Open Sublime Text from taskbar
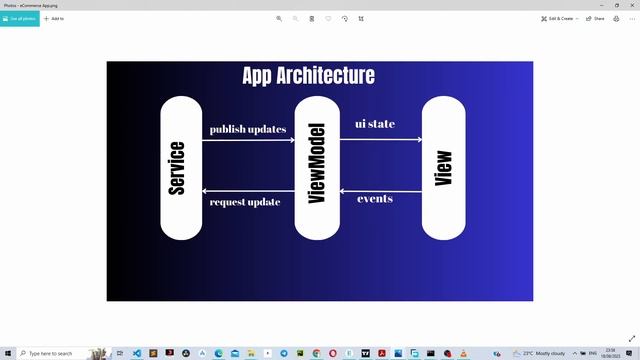 (x=153, y=353)
